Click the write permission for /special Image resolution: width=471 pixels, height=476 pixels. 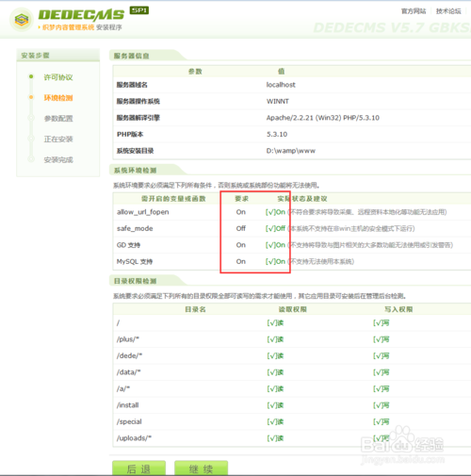coord(382,421)
